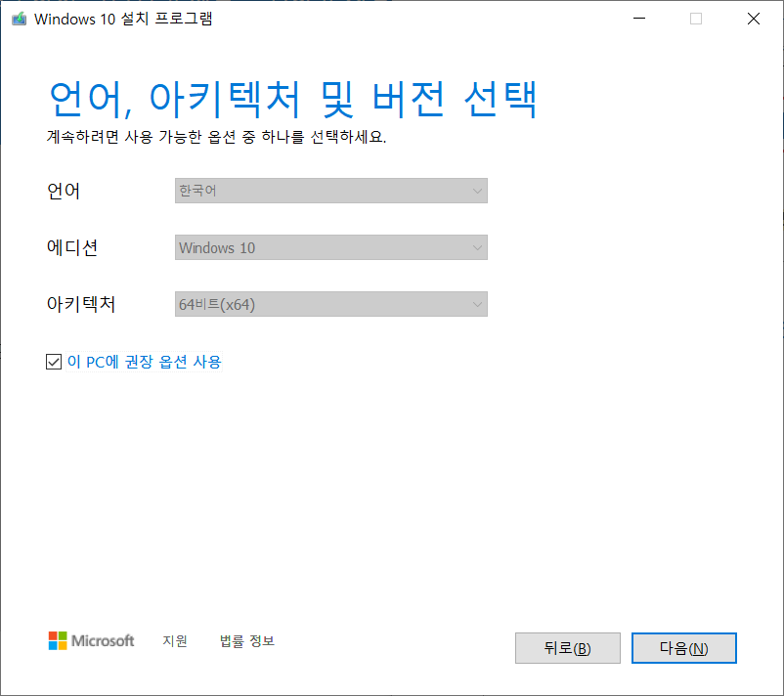
Task: Click the 다음(N) button
Action: coord(683,647)
